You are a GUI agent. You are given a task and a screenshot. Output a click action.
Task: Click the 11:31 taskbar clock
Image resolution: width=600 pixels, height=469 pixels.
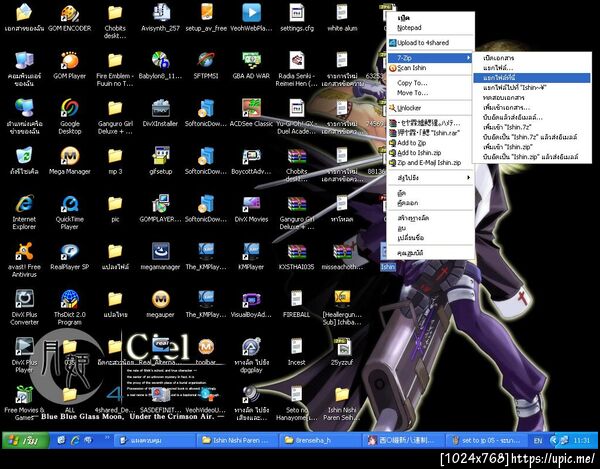coord(582,441)
